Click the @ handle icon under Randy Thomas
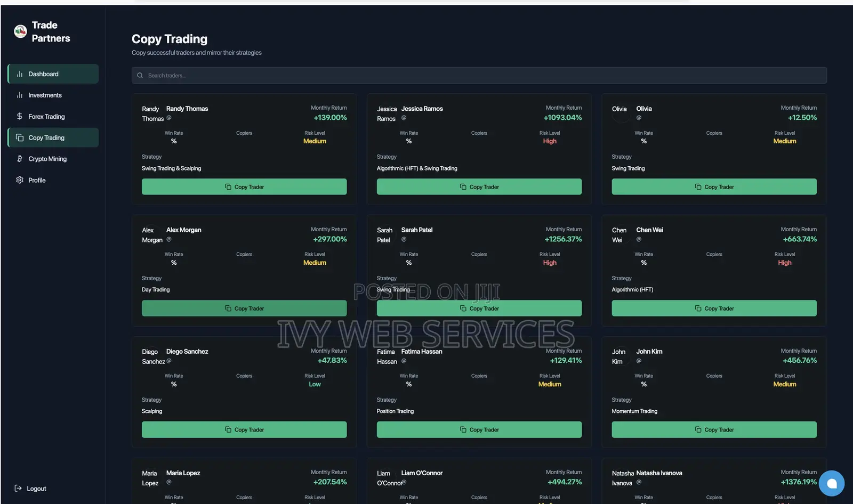This screenshot has width=853, height=504. (x=169, y=118)
